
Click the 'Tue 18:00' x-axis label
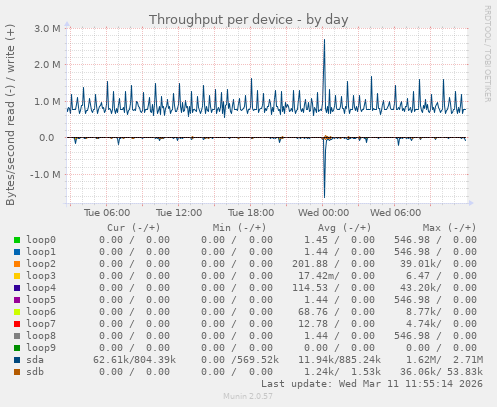point(251,213)
